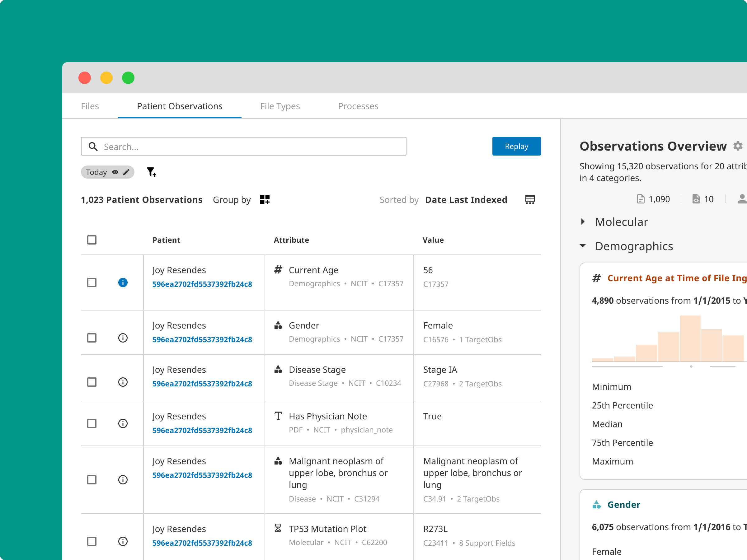
Task: Expand the Molecular category
Action: [x=583, y=222]
